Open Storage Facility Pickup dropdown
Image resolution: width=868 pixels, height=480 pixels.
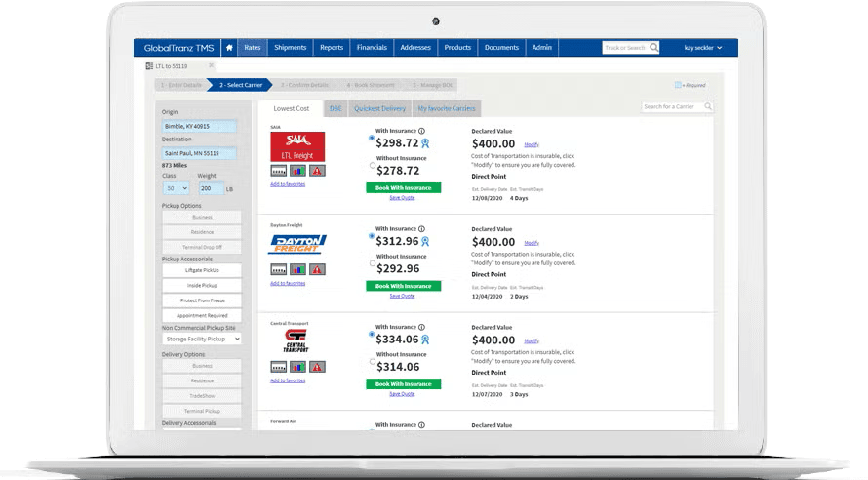[202, 339]
